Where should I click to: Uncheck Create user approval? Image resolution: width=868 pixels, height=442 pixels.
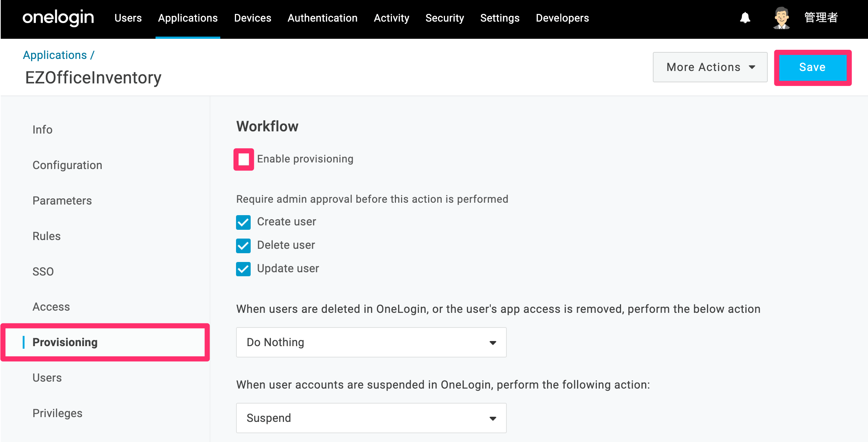coord(243,222)
